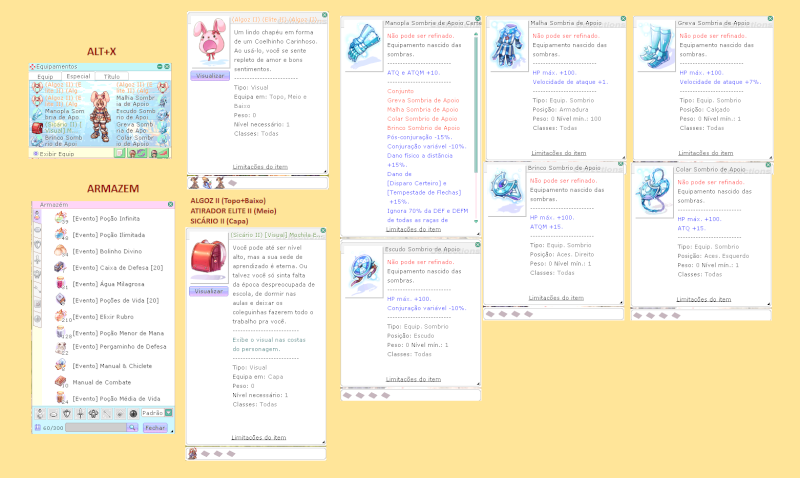Click the Fechar button in Armazém
The image size is (800, 478).
click(155, 427)
